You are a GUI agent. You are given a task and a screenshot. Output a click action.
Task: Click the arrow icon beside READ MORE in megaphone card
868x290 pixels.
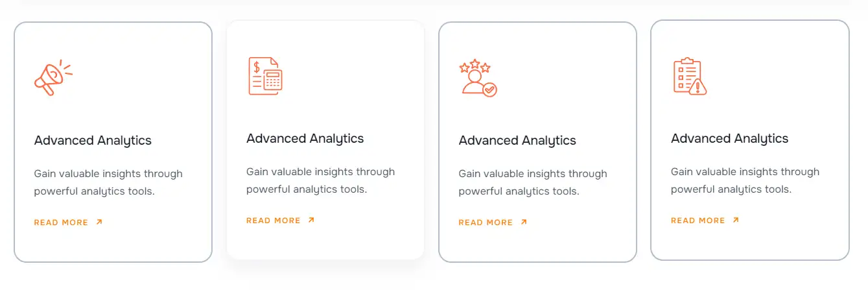point(99,222)
